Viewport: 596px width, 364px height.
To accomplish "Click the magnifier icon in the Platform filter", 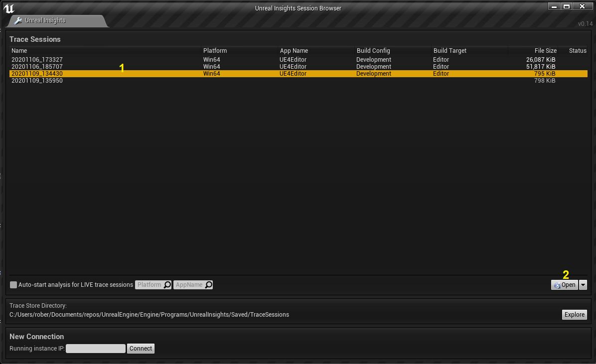I will [166, 284].
